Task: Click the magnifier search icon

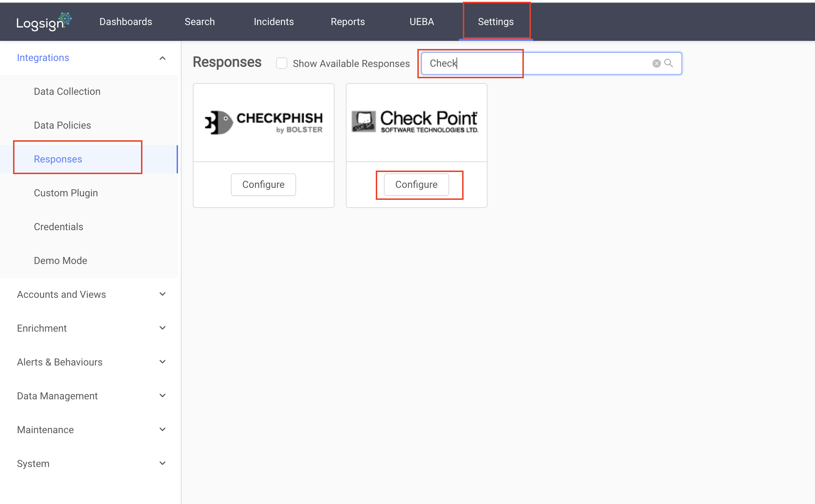Action: [x=669, y=63]
